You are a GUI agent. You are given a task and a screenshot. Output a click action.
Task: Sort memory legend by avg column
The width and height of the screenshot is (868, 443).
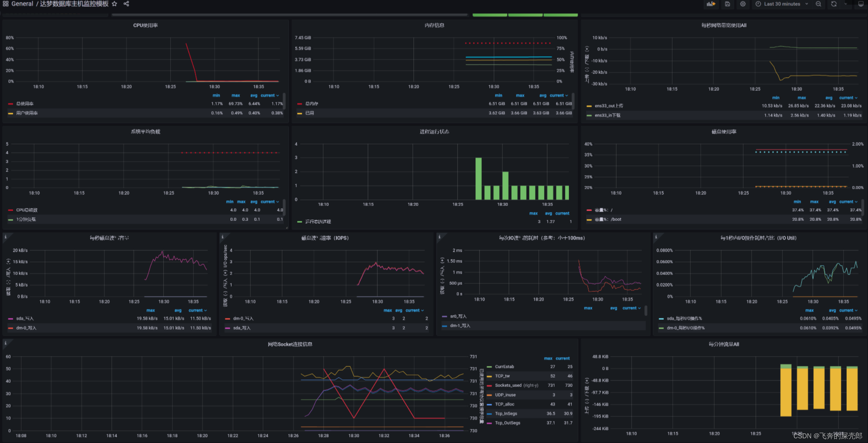pyautogui.click(x=543, y=95)
